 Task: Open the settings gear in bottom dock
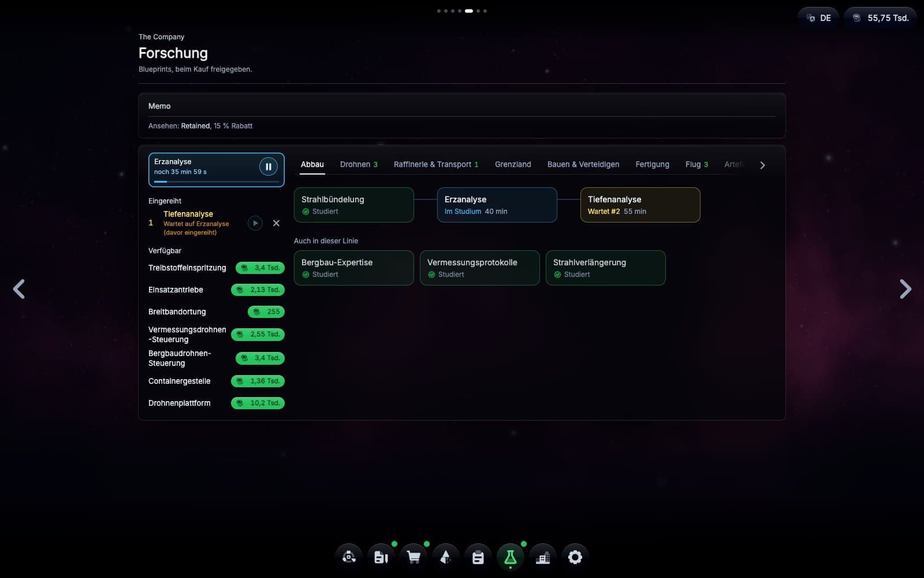pos(575,557)
